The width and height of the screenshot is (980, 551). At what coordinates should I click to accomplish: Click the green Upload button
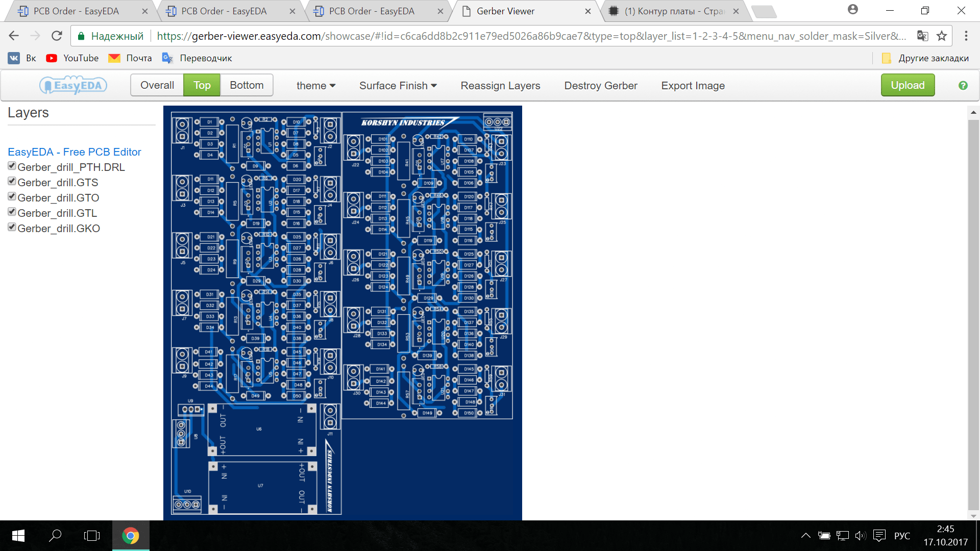[907, 85]
